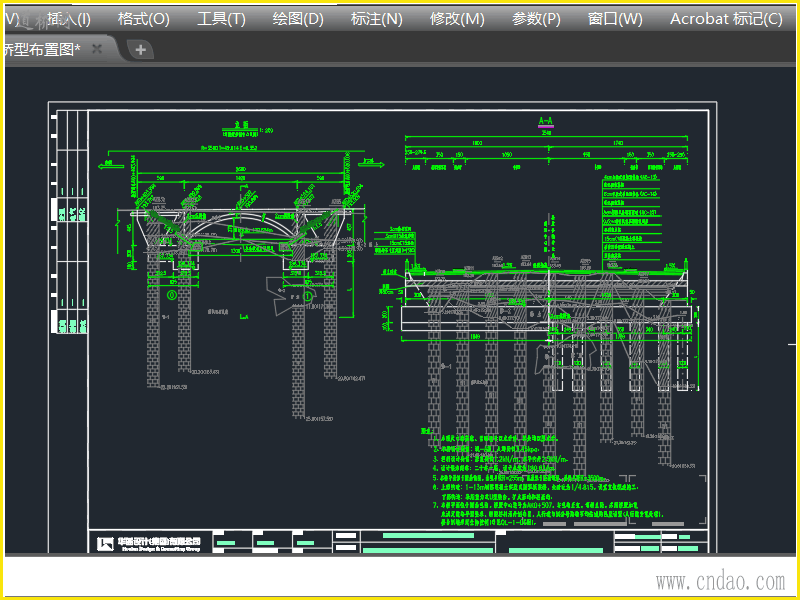Click the 修改(M) modify menu
This screenshot has height=600, width=800.
tap(457, 19)
